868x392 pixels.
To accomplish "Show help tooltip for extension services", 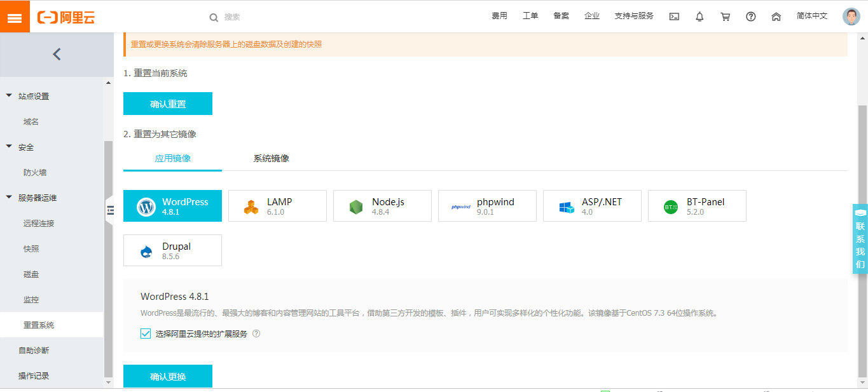I will pyautogui.click(x=256, y=334).
